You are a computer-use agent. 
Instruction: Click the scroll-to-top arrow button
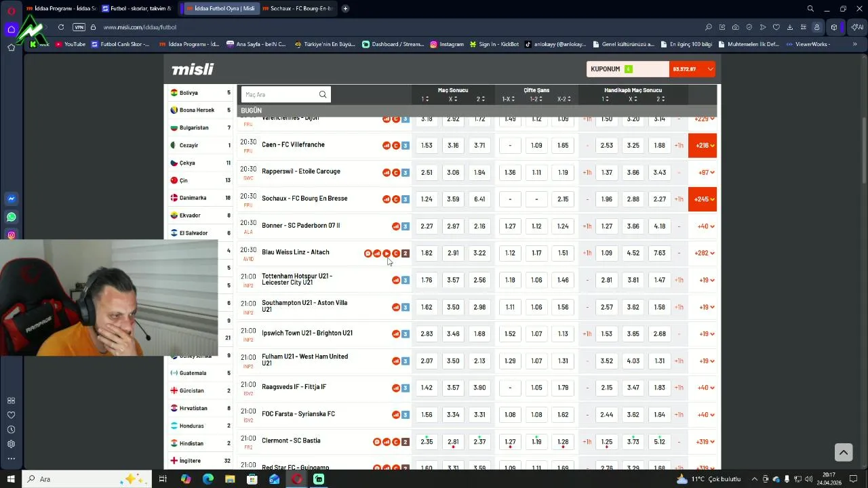pyautogui.click(x=843, y=452)
